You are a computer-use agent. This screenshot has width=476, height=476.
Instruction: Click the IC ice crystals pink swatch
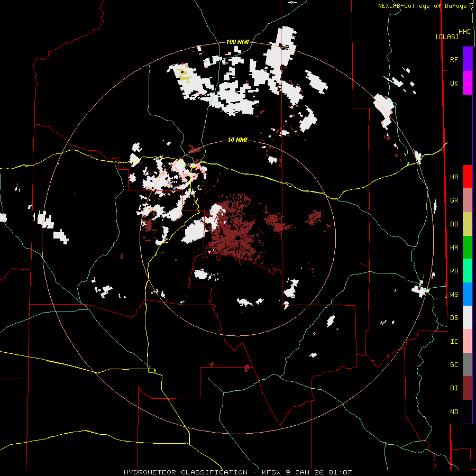pos(467,341)
